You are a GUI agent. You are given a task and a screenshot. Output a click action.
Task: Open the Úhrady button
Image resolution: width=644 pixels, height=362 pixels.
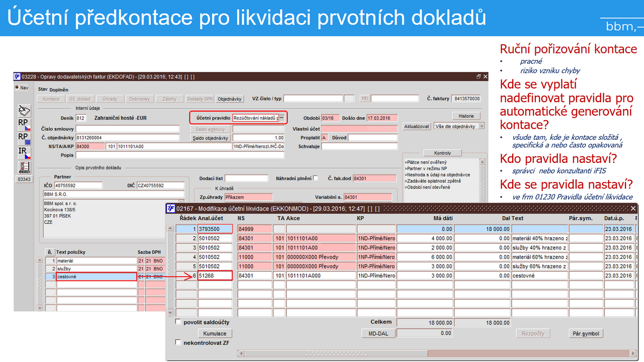point(109,99)
